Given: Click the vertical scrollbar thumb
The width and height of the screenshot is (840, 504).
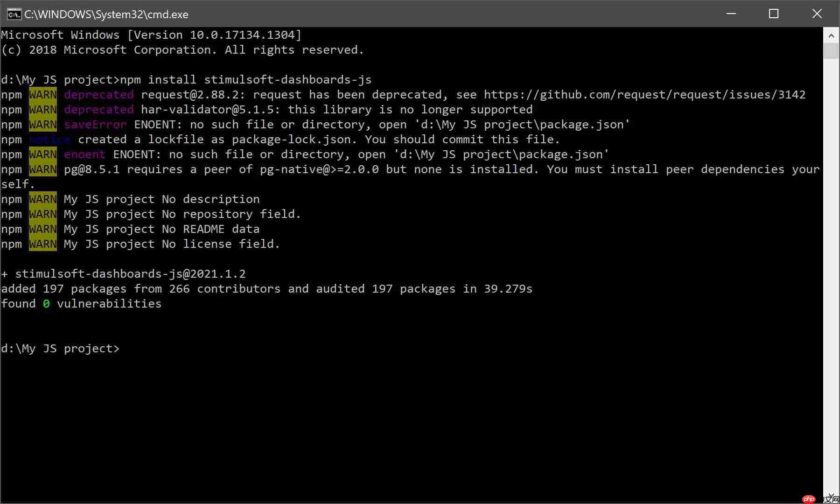Looking at the screenshot, I should tap(831, 50).
